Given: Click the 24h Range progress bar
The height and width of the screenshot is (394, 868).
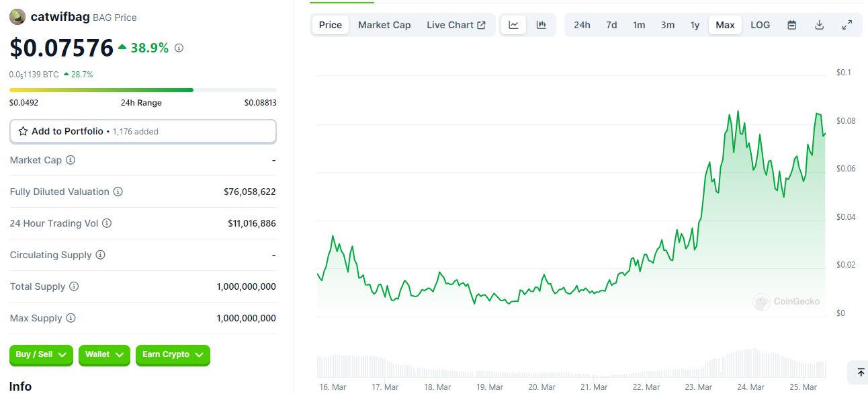Looking at the screenshot, I should 143,89.
